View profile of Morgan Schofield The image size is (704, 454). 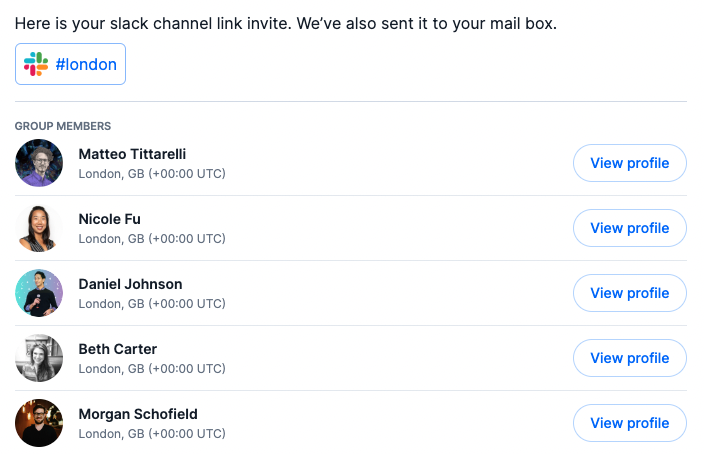click(x=629, y=423)
